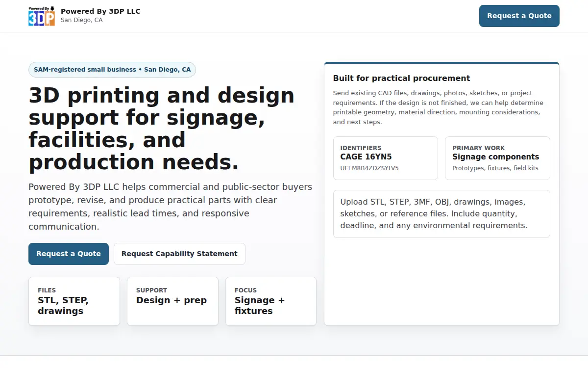Image resolution: width=588 pixels, height=368 pixels.
Task: Click the IDENTIFIERS label
Action: 361,148
